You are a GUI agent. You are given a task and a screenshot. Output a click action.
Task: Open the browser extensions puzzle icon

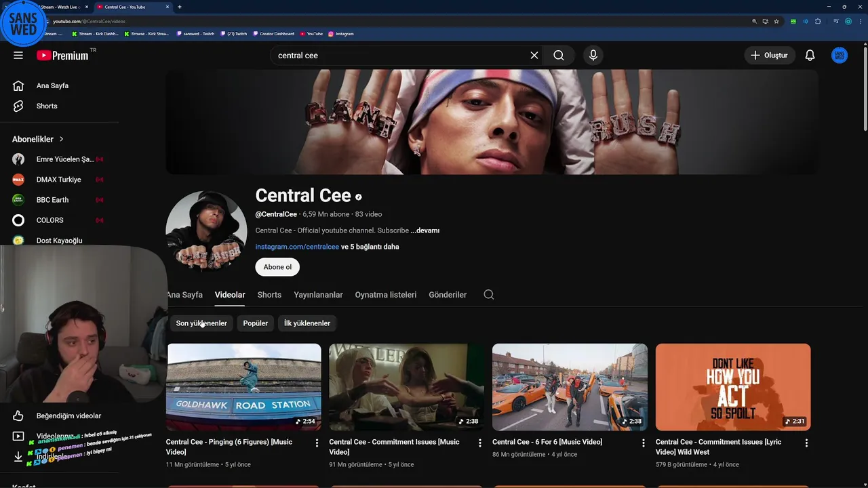[818, 21]
